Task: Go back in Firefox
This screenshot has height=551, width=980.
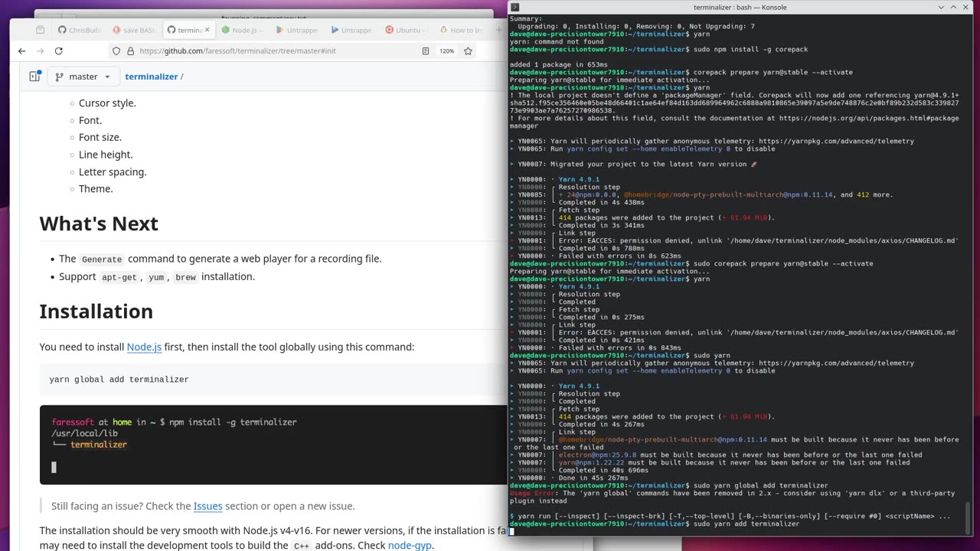Action: click(21, 51)
